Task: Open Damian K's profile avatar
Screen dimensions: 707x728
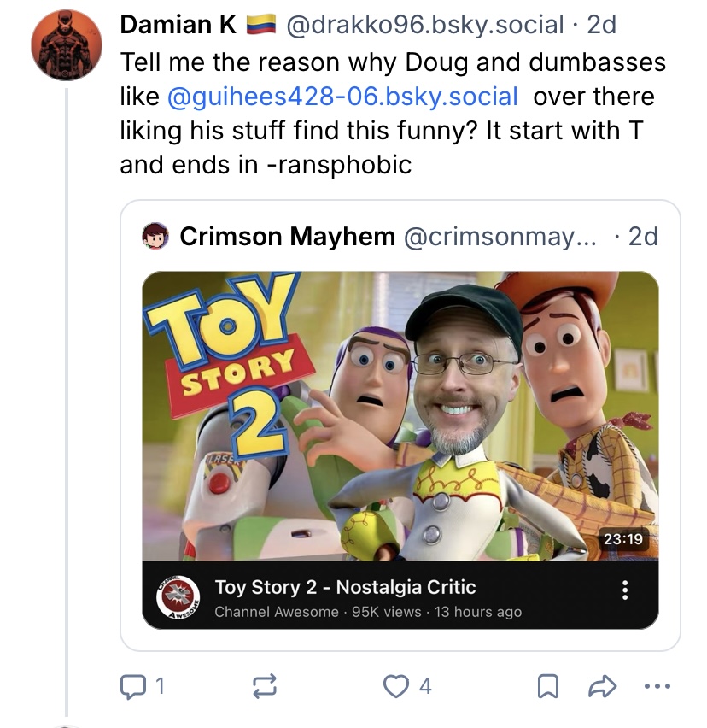Action: [67, 45]
